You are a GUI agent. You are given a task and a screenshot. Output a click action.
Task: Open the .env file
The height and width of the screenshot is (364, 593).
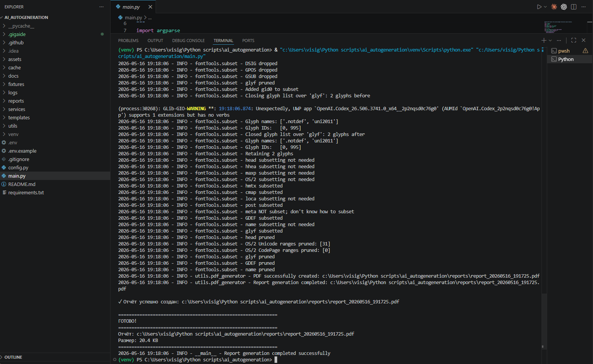tap(55, 142)
